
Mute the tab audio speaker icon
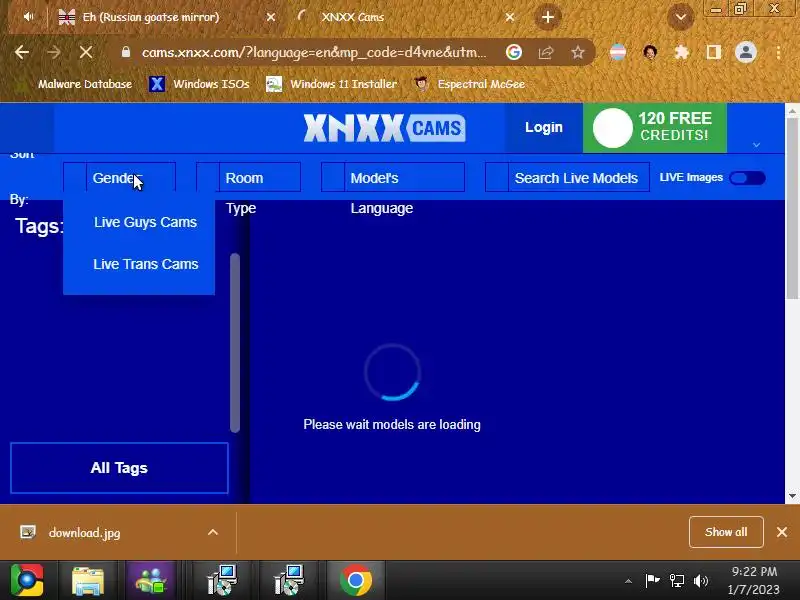(29, 17)
